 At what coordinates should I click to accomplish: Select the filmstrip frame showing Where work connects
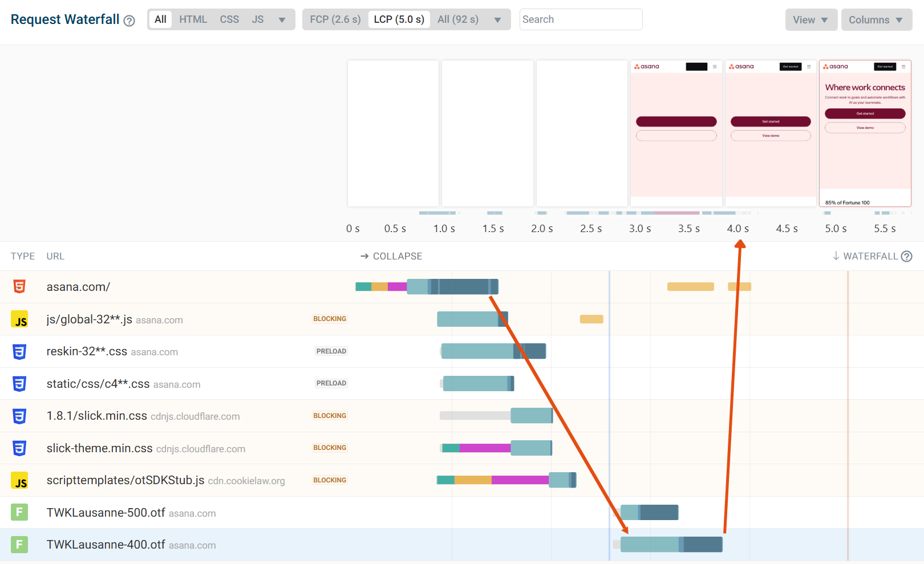click(x=865, y=133)
